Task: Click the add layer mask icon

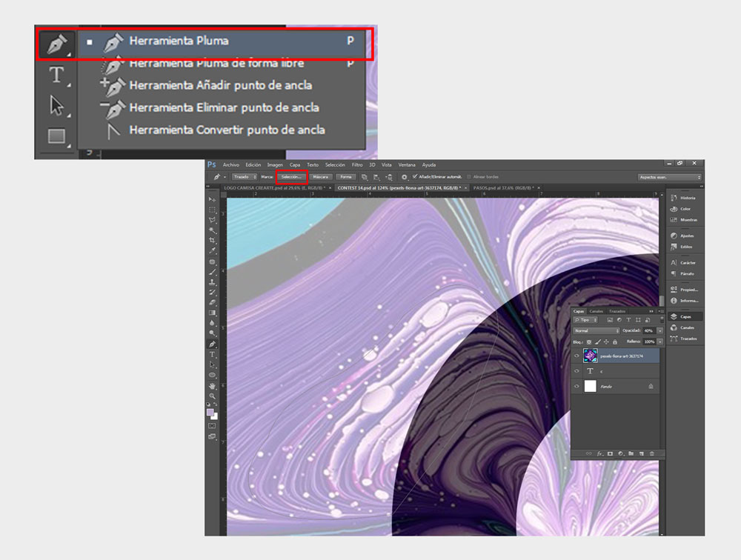Action: tap(610, 453)
